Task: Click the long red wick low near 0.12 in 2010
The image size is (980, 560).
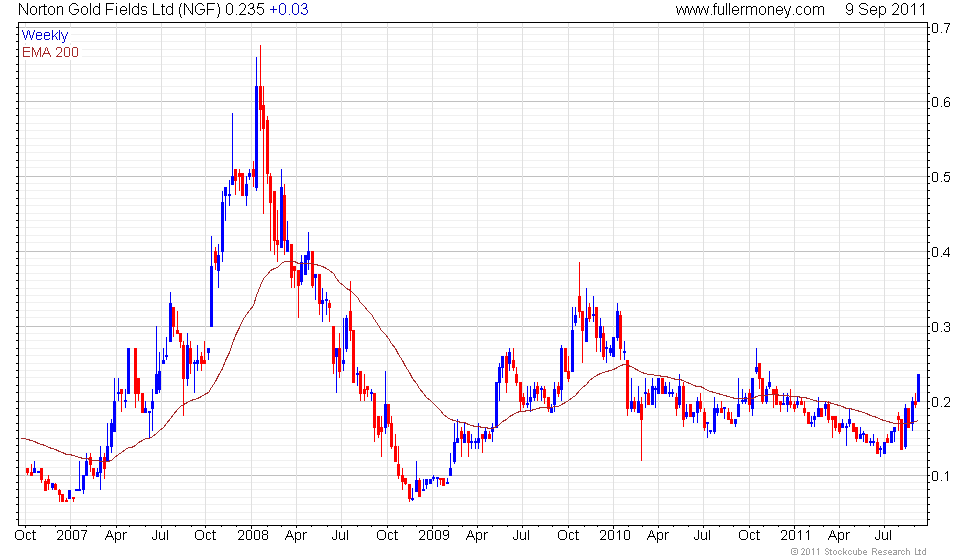Action: click(641, 431)
